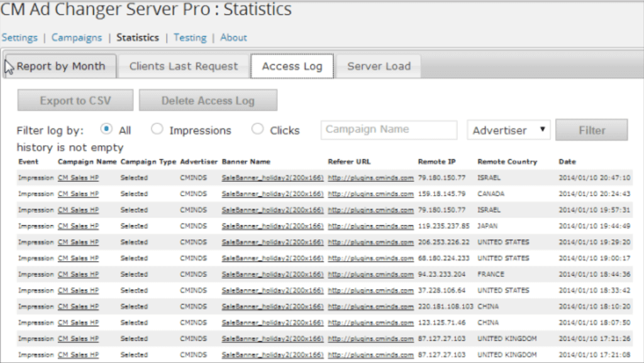
Task: Go to the Settings page link
Action: pyautogui.click(x=19, y=38)
